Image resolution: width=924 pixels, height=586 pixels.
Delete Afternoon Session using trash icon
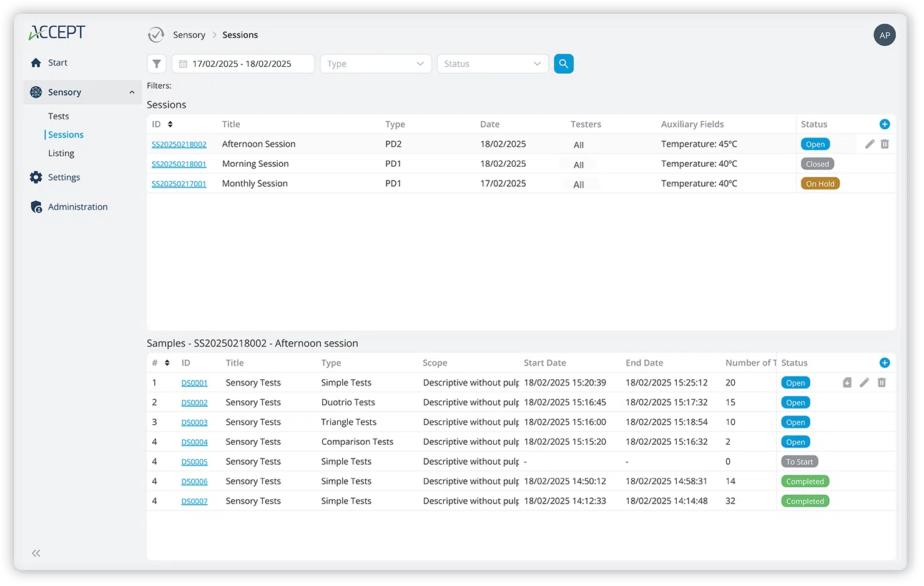point(885,144)
